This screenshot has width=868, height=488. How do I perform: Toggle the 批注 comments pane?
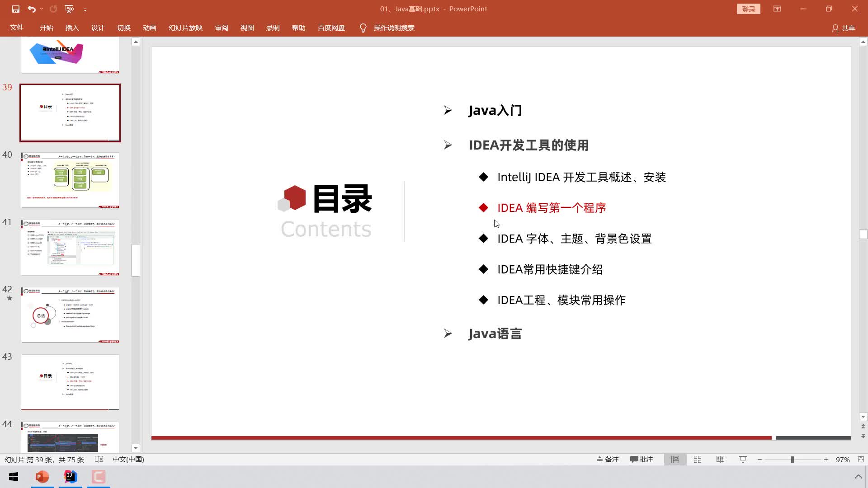point(642,460)
